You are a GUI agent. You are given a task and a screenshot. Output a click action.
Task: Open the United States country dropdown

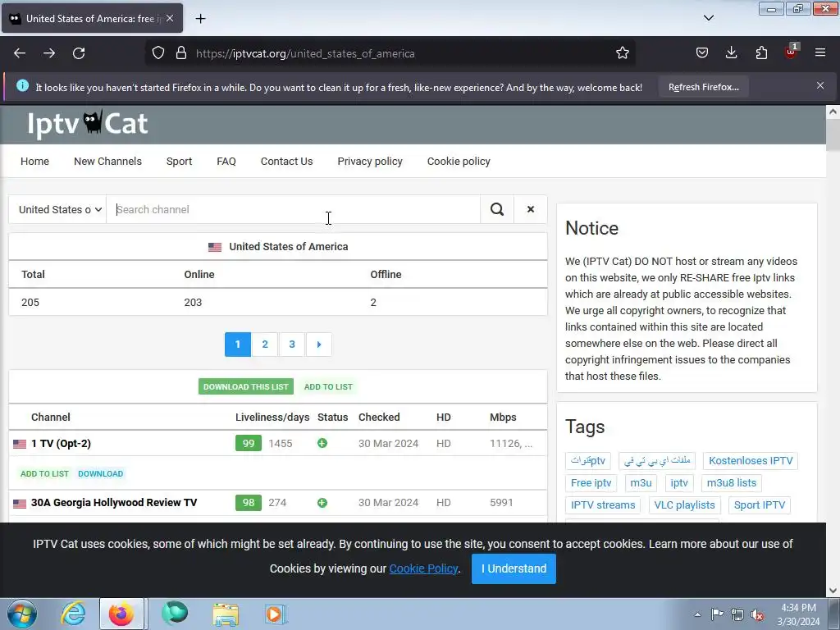[x=57, y=209]
